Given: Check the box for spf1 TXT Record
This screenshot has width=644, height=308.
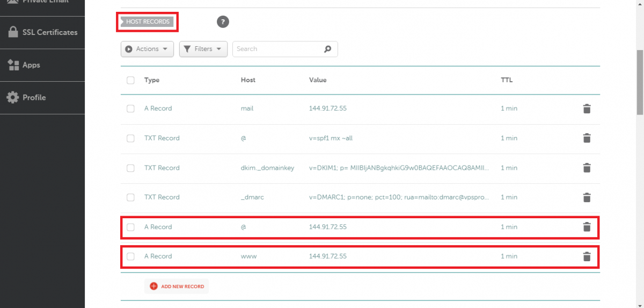Looking at the screenshot, I should click(130, 138).
